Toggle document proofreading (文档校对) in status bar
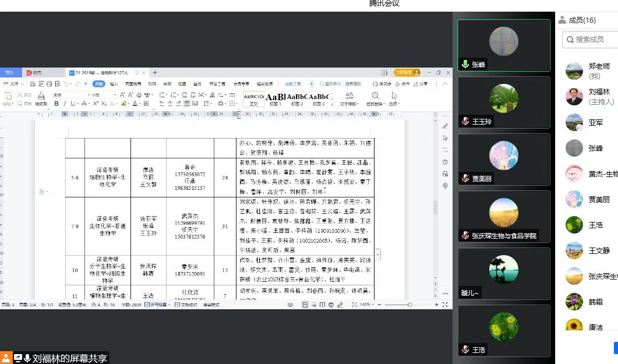618x364 pixels. (x=187, y=305)
